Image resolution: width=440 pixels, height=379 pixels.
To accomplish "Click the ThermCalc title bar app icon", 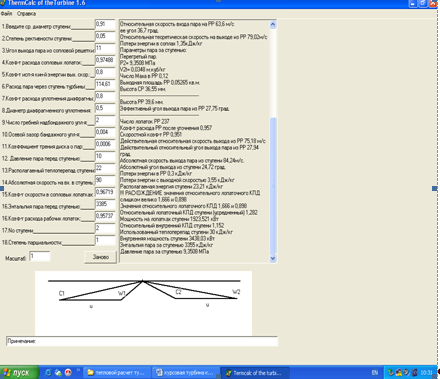I will tap(3, 3).
